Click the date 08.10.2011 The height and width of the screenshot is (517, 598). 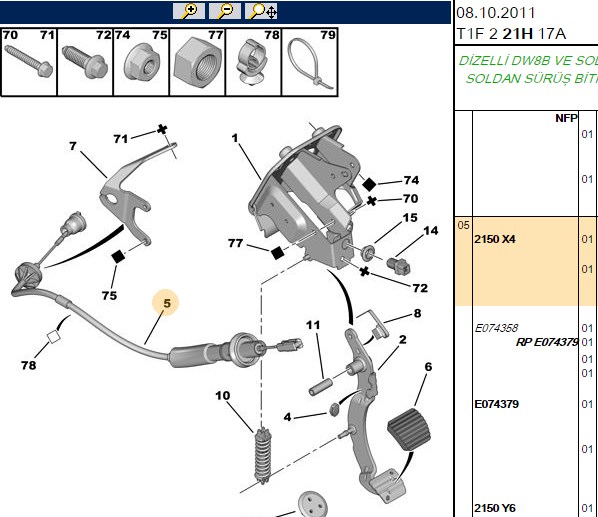496,13
